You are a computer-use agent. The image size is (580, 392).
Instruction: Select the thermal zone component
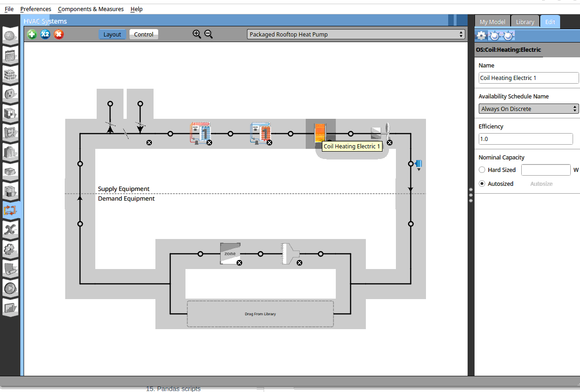click(230, 253)
